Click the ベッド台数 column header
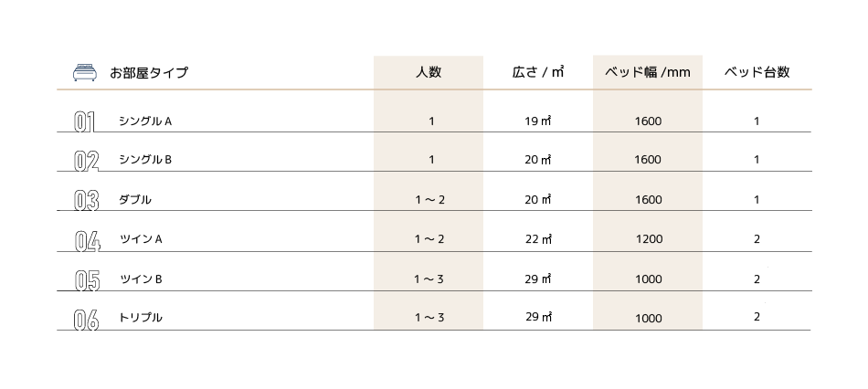 [x=757, y=72]
